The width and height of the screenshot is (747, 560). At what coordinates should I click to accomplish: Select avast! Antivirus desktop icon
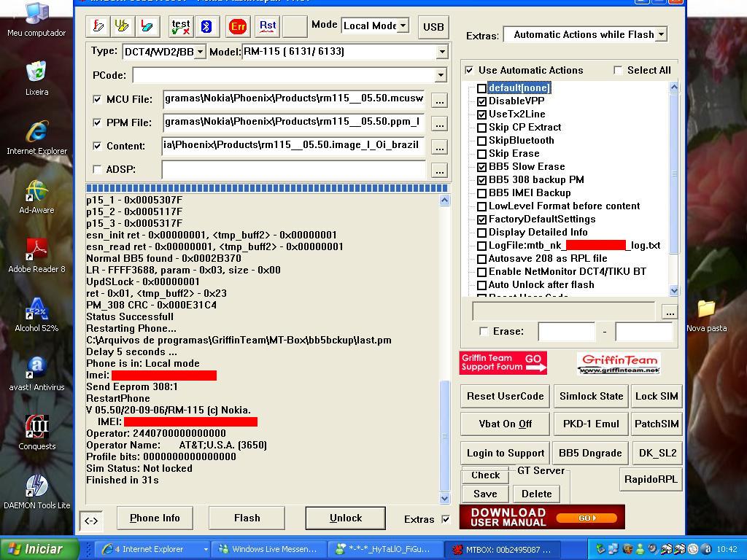click(36, 374)
